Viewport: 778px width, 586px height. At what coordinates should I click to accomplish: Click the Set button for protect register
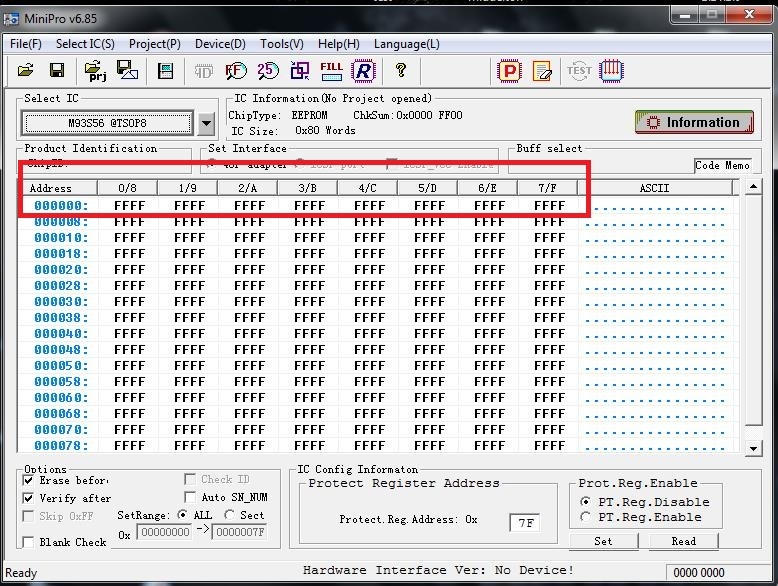603,541
